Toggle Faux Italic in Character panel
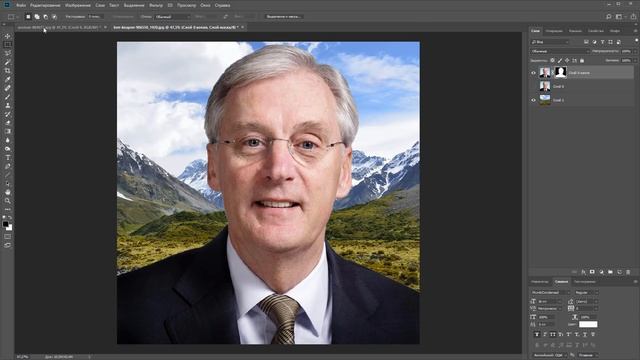640x360 pixels. pos(545,334)
